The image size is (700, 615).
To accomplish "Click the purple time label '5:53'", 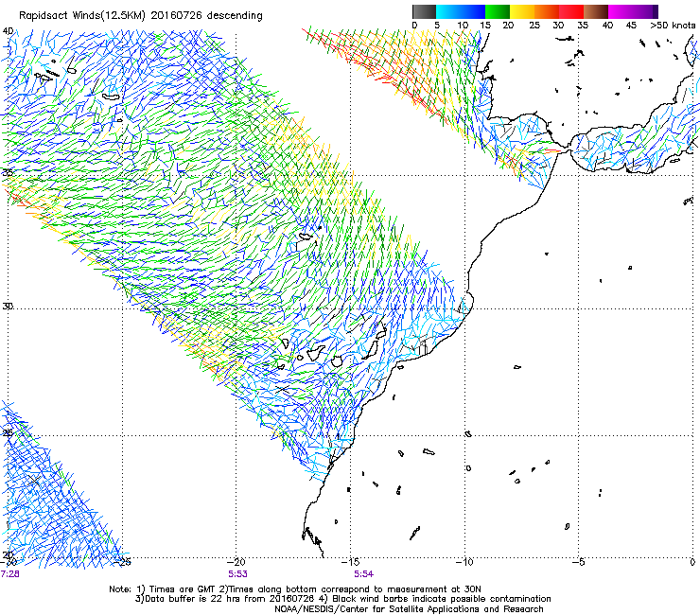I will pyautogui.click(x=237, y=574).
